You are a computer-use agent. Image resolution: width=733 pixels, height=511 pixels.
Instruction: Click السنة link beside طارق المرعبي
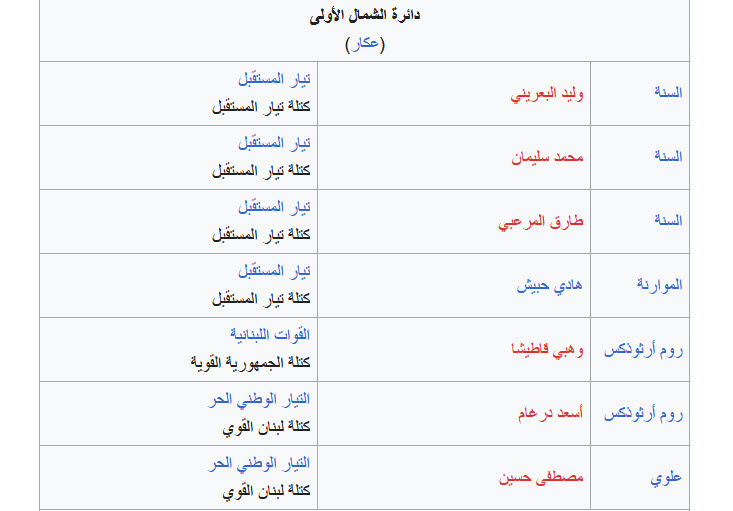[x=668, y=220]
